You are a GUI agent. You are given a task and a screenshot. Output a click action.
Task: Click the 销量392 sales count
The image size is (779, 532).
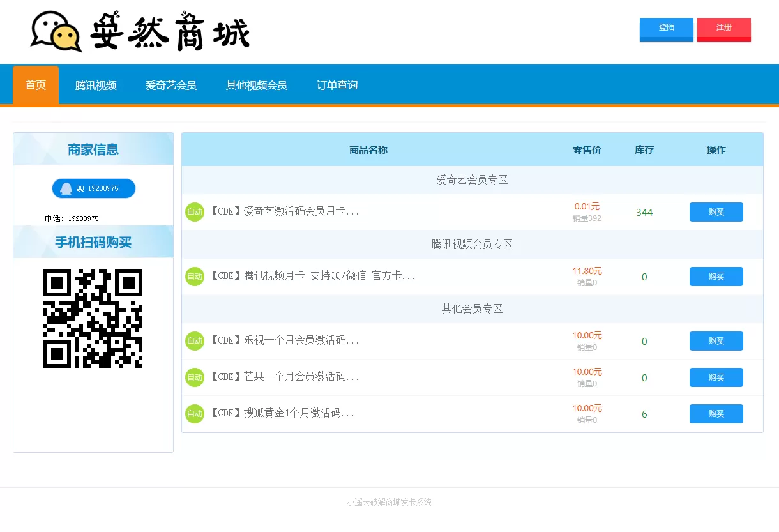tap(587, 218)
